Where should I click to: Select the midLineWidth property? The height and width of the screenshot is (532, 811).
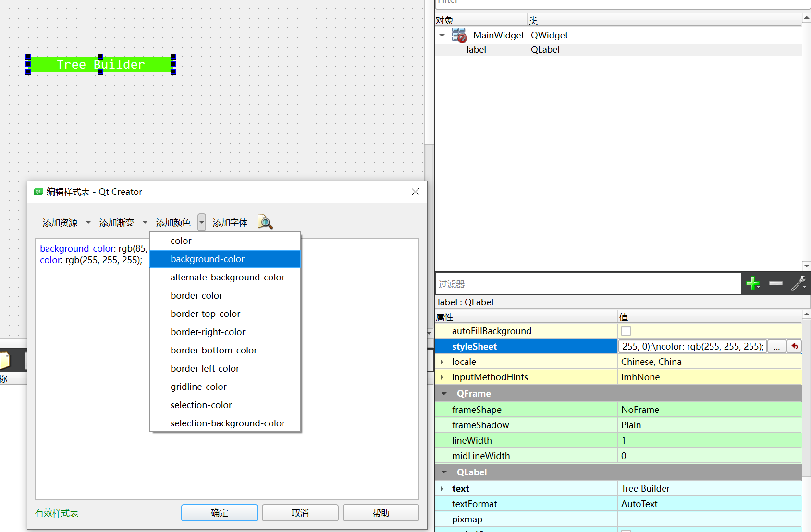coord(526,456)
